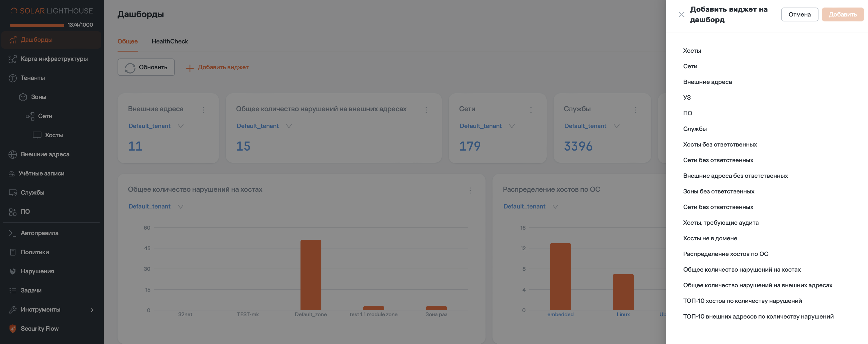Select Хосты без ответственных widget
This screenshot has width=868, height=344.
click(x=720, y=144)
